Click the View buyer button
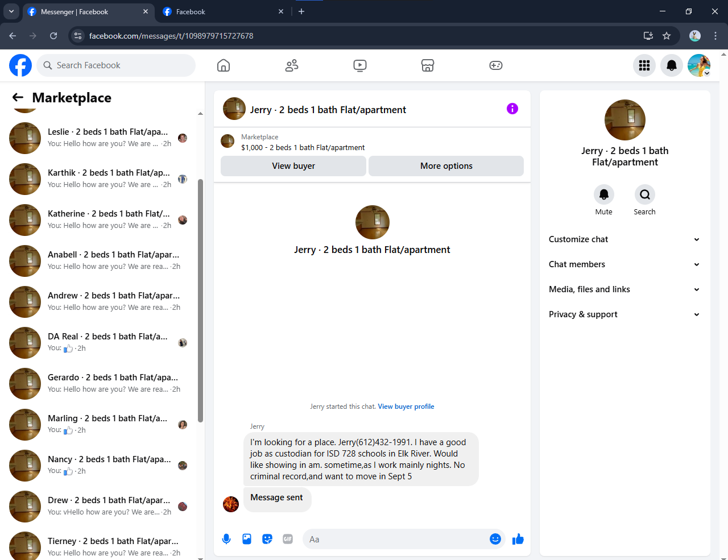The width and height of the screenshot is (728, 560). [293, 166]
